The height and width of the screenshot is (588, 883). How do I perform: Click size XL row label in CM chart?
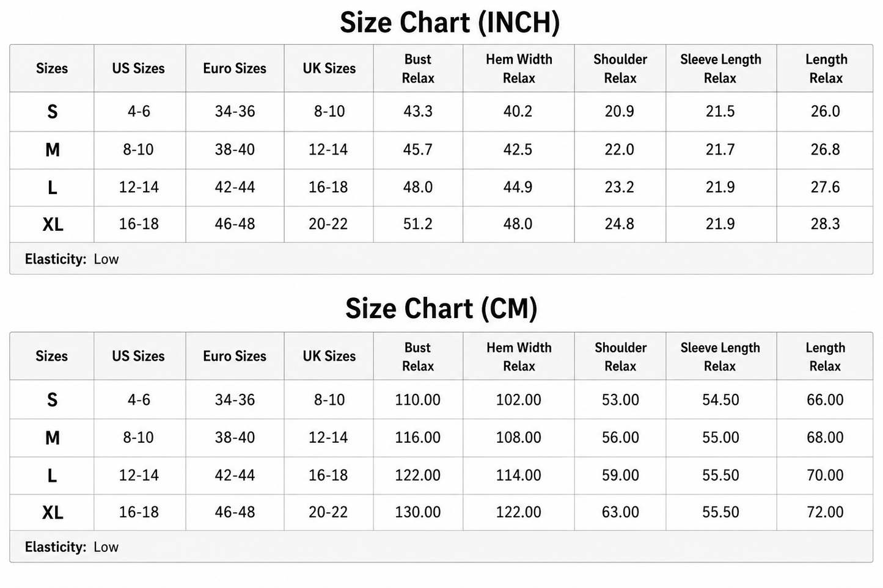[53, 512]
